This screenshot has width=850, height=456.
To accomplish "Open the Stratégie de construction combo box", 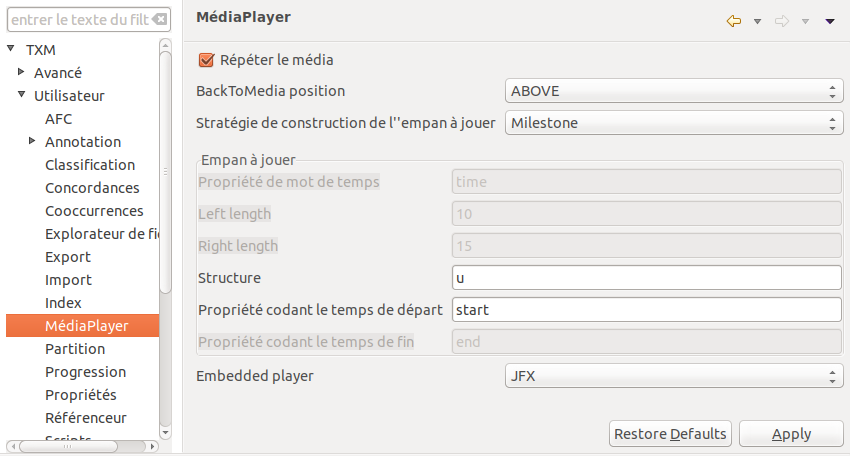I will click(672, 123).
